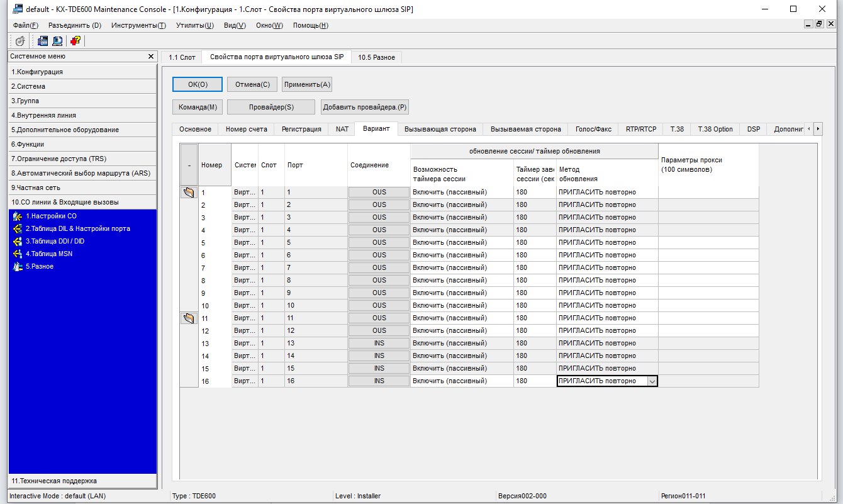Click the red cross help icon in toolbar
This screenshot has height=504, width=843.
[x=75, y=41]
